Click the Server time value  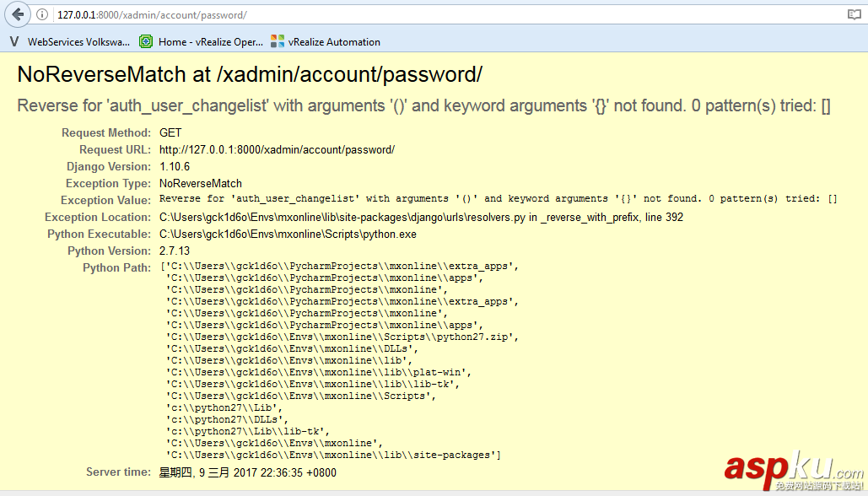[248, 472]
